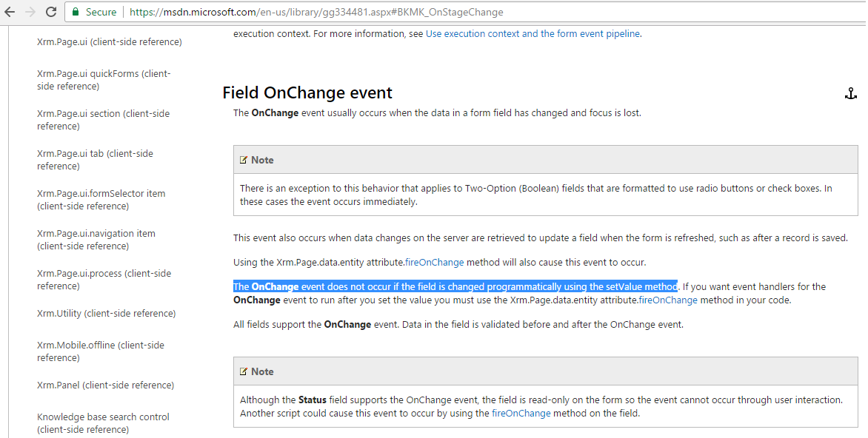The height and width of the screenshot is (438, 868).
Task: Go to Xrm.Page.ui.formSelector item reference
Action: tap(101, 200)
